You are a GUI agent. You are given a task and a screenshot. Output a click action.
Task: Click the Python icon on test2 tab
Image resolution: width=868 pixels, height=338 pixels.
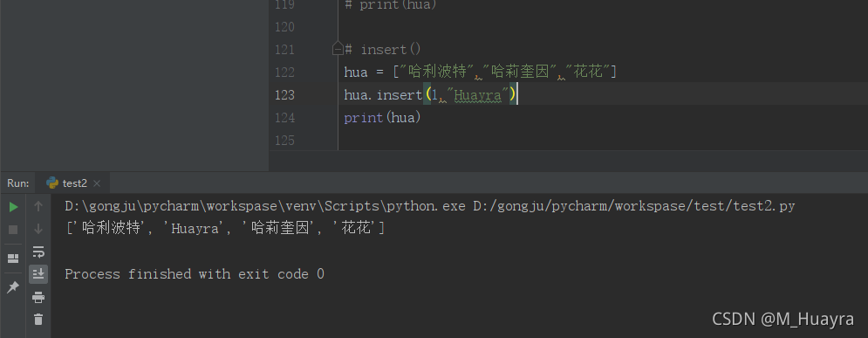[52, 183]
